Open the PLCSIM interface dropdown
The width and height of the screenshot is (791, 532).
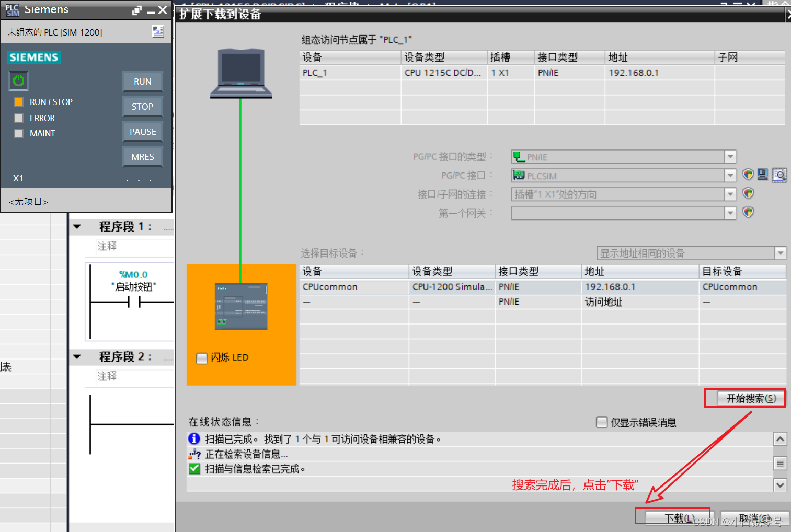coord(730,175)
